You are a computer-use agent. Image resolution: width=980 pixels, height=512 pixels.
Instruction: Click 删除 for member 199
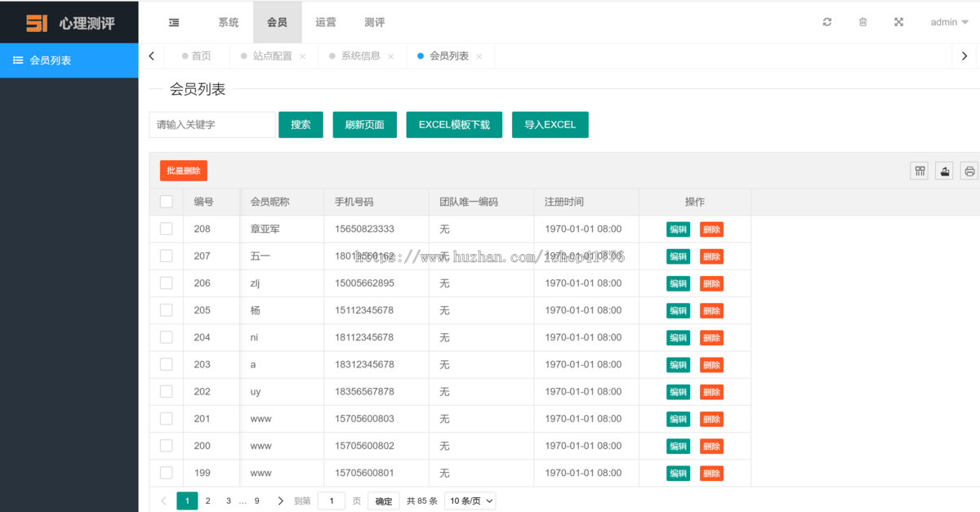(711, 473)
